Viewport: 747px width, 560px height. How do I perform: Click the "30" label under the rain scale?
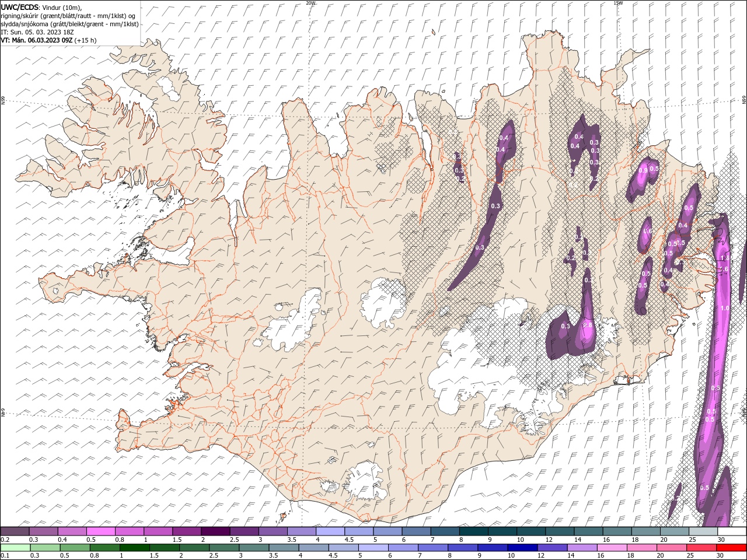pyautogui.click(x=721, y=556)
